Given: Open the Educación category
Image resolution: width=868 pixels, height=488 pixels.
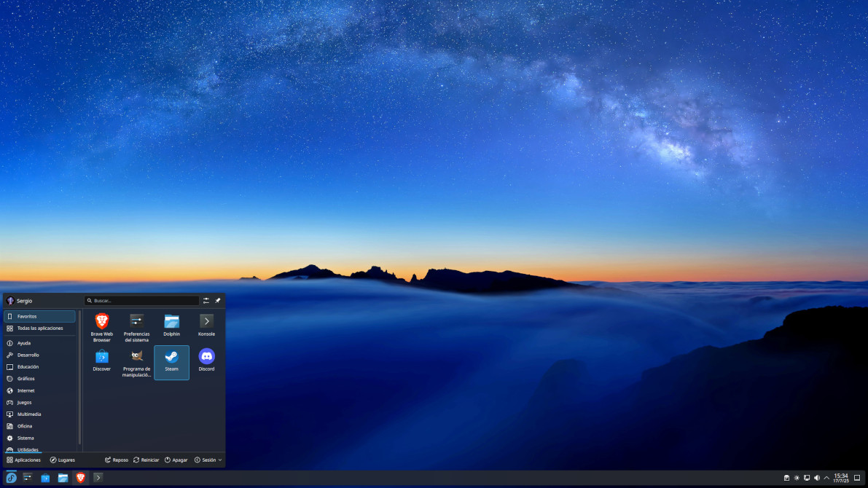Looking at the screenshot, I should coord(39,367).
